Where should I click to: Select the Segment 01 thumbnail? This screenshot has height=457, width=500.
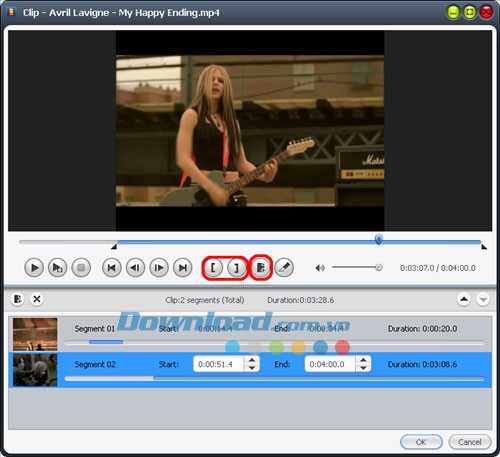[x=35, y=334]
